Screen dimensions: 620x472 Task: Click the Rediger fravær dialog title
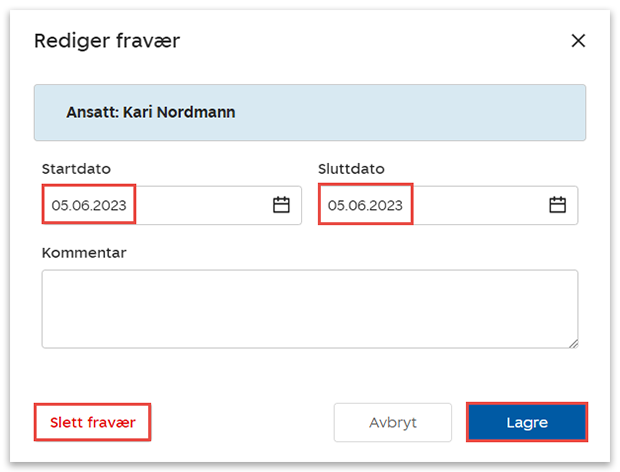coord(107,41)
